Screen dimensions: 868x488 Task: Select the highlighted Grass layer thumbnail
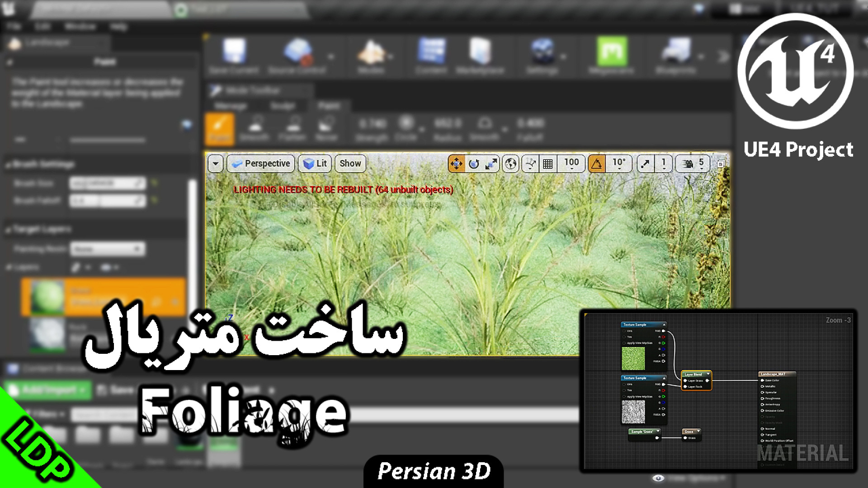[47, 296]
